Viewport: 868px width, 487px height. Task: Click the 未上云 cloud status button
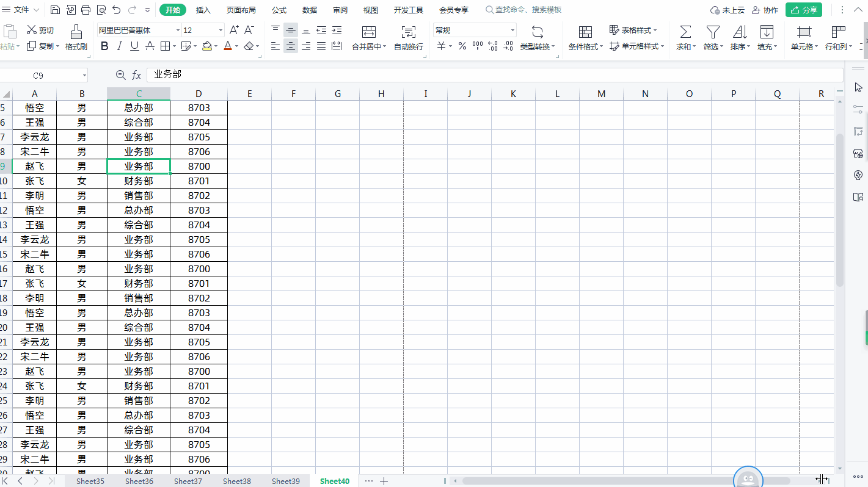point(728,10)
